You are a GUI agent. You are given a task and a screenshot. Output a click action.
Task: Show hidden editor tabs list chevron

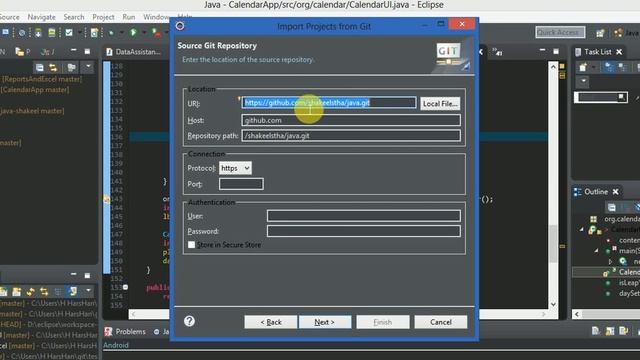[497, 52]
